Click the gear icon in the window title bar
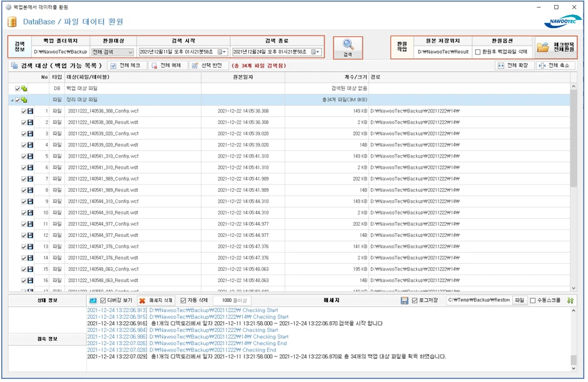 click(x=8, y=7)
